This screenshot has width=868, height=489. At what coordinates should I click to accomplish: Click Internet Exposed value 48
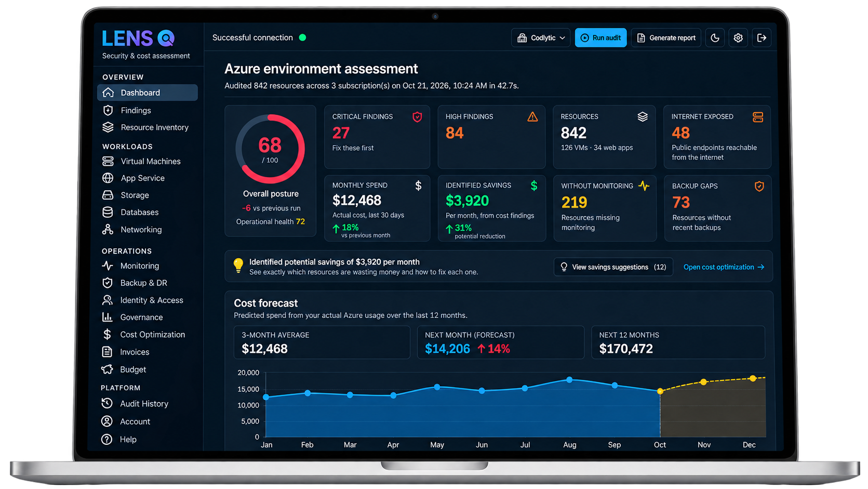(x=680, y=133)
